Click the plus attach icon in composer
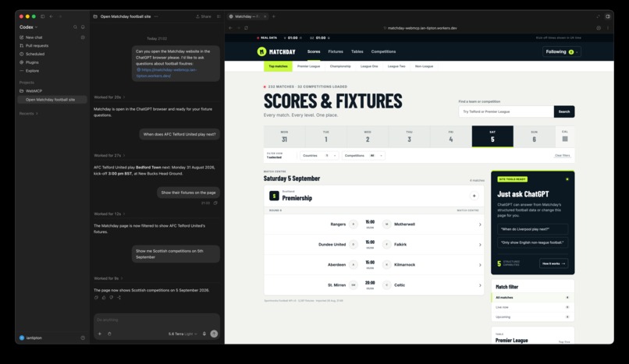 pos(99,334)
